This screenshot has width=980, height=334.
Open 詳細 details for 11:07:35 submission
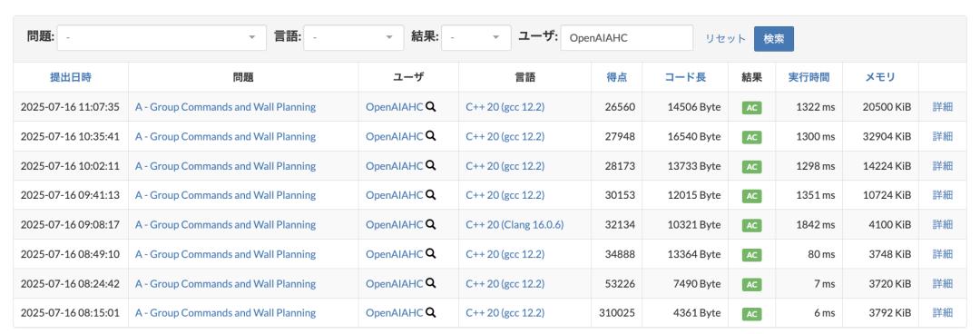click(943, 107)
